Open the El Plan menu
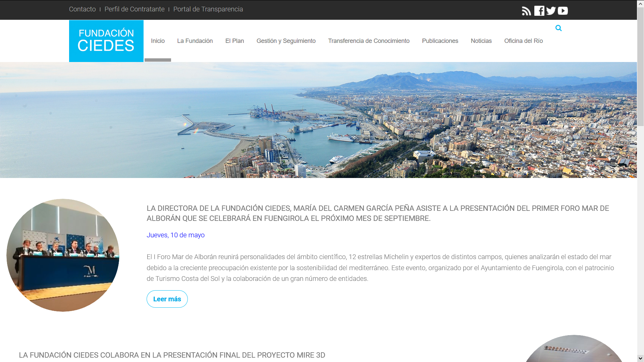 pyautogui.click(x=235, y=41)
